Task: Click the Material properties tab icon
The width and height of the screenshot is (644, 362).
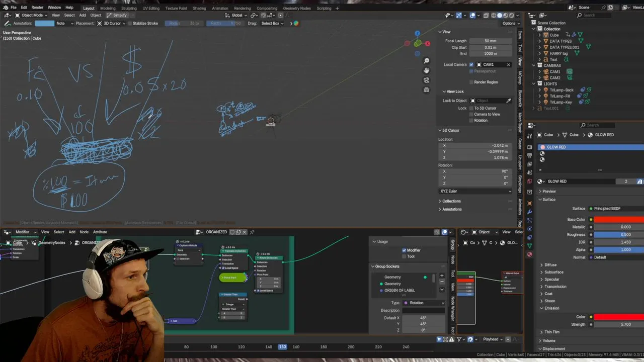Action: [529, 254]
